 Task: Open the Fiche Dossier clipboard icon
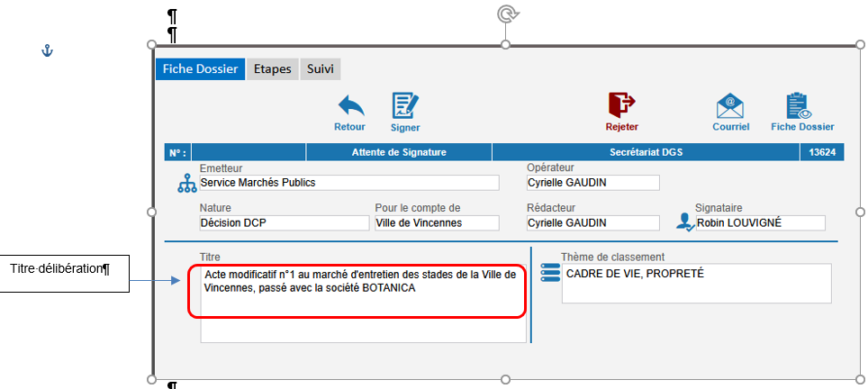click(801, 106)
